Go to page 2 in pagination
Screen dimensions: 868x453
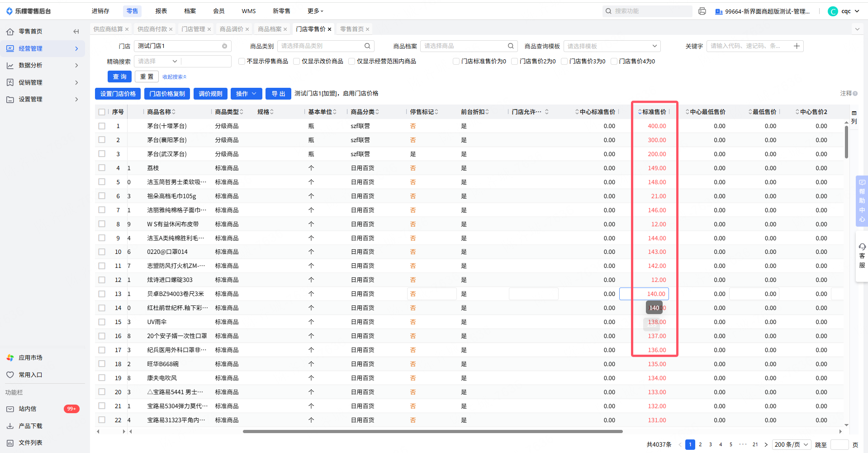tap(700, 445)
